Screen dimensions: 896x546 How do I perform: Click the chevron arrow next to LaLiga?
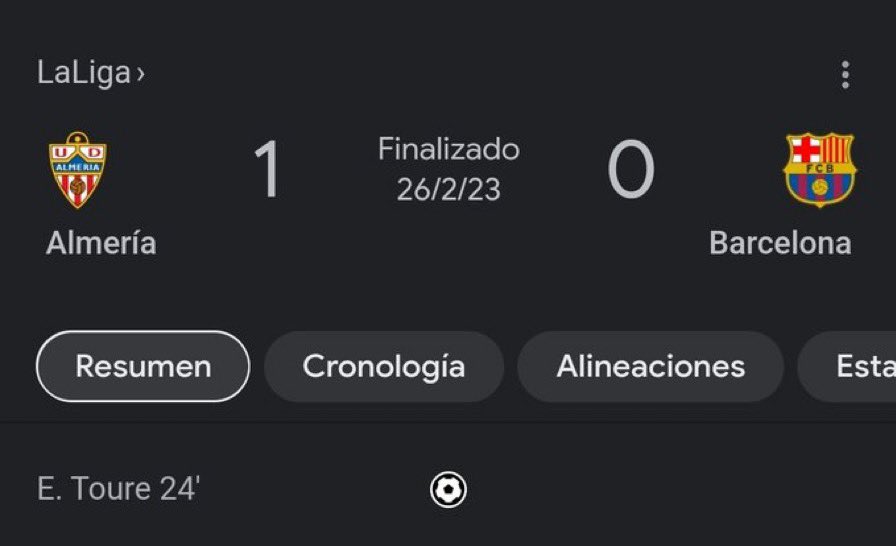[x=141, y=74]
